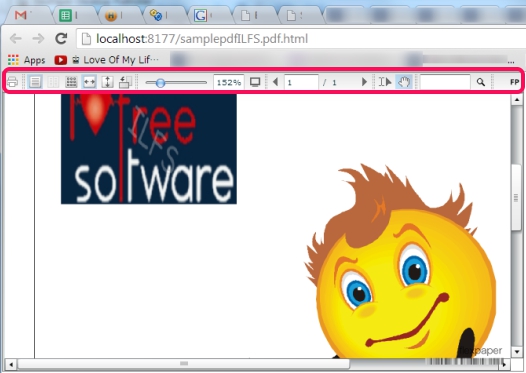Switch to single page view mode

coord(35,82)
